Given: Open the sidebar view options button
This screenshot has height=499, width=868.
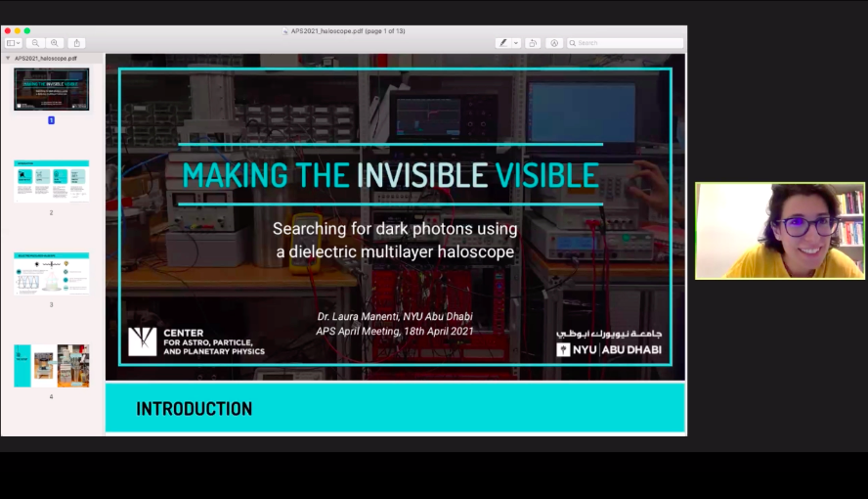Looking at the screenshot, I should 14,43.
